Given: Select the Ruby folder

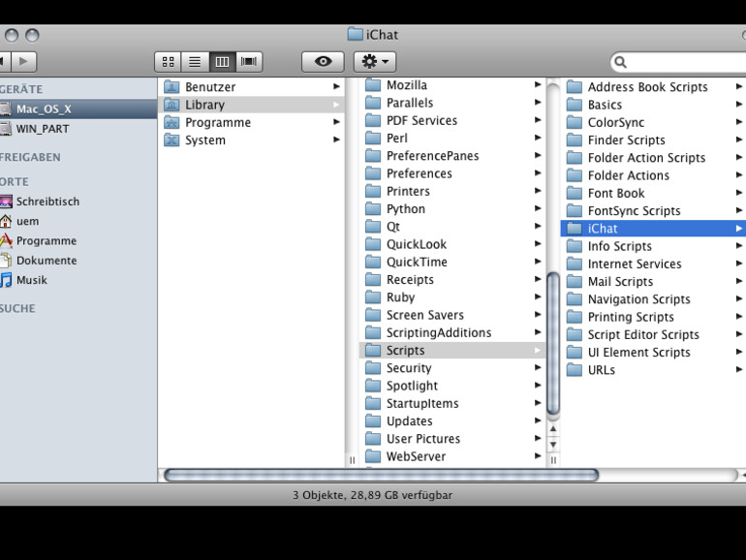Looking at the screenshot, I should tap(452, 296).
